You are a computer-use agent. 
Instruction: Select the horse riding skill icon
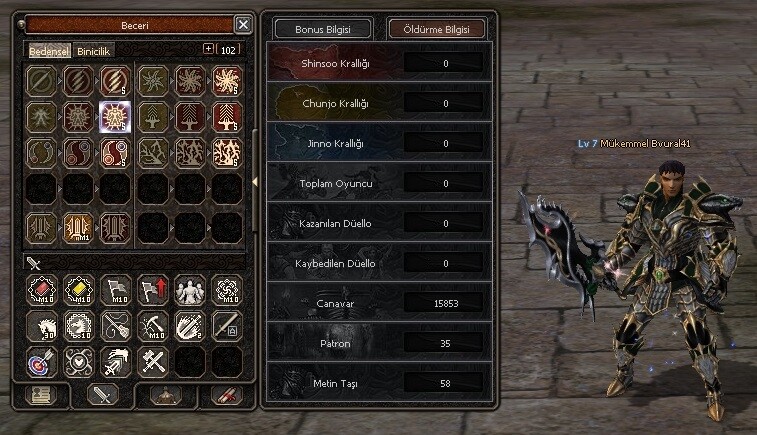[x=42, y=326]
